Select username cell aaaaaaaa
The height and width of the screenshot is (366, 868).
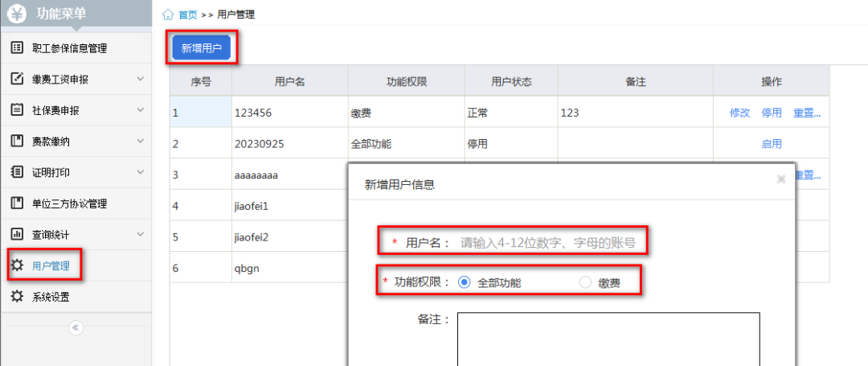click(x=290, y=175)
